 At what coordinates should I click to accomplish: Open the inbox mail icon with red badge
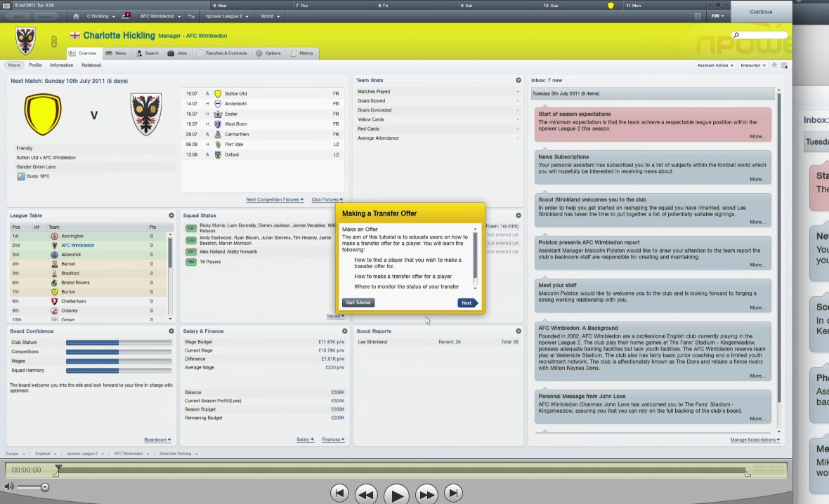point(126,15)
